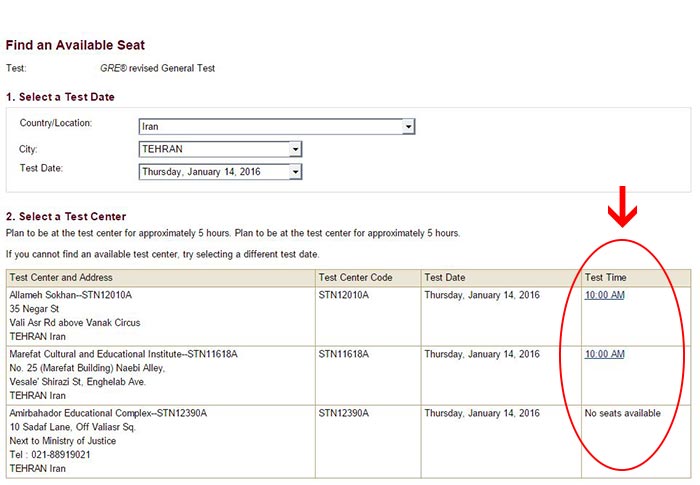
Task: Click the Test Date column header
Action: pyautogui.click(x=446, y=277)
